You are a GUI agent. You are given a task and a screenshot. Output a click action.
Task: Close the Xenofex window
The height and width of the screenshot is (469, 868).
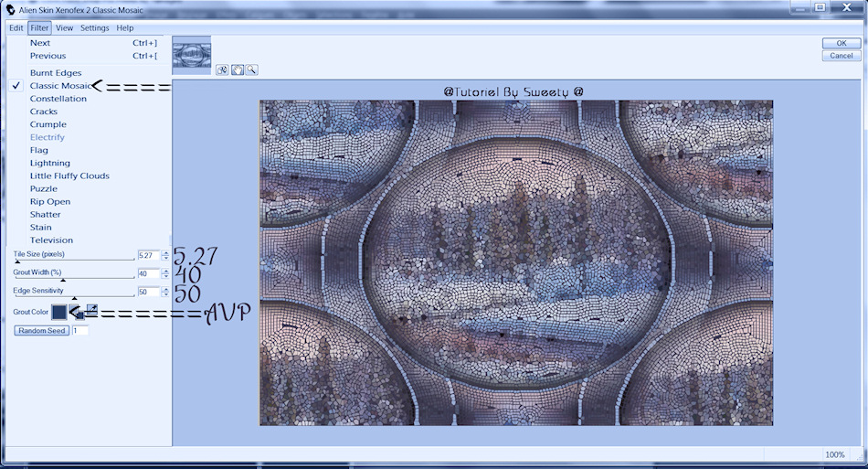click(x=847, y=7)
